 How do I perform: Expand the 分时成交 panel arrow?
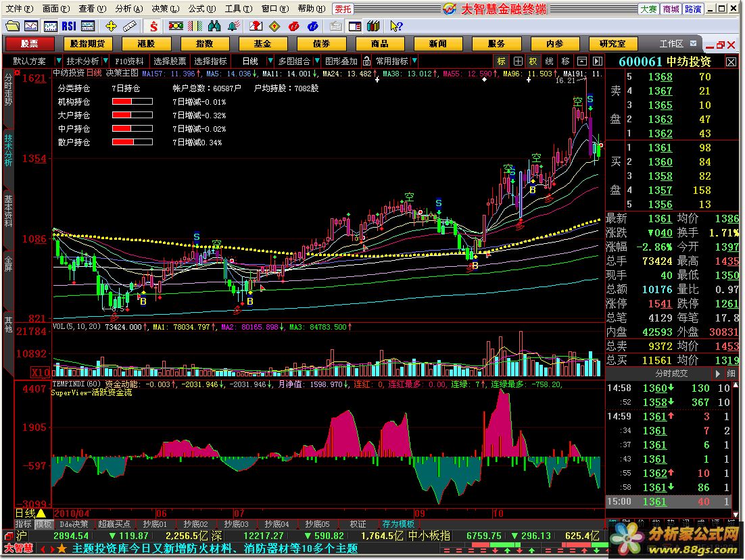(x=717, y=374)
